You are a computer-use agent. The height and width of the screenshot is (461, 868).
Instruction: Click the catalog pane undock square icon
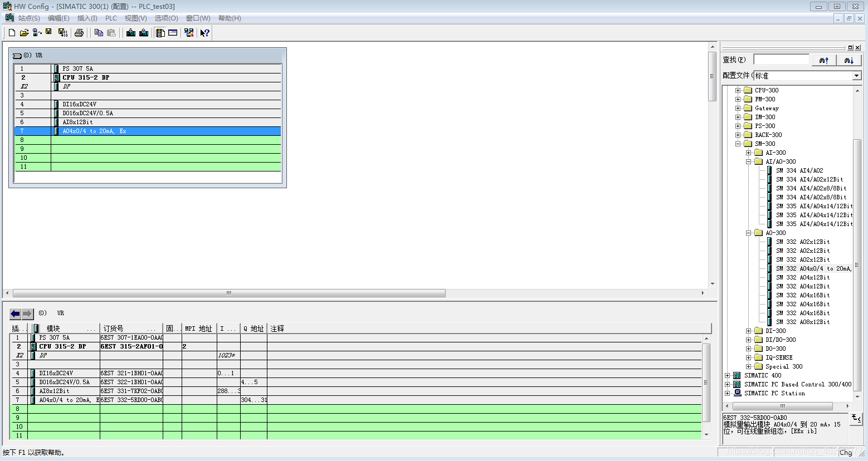coord(851,48)
